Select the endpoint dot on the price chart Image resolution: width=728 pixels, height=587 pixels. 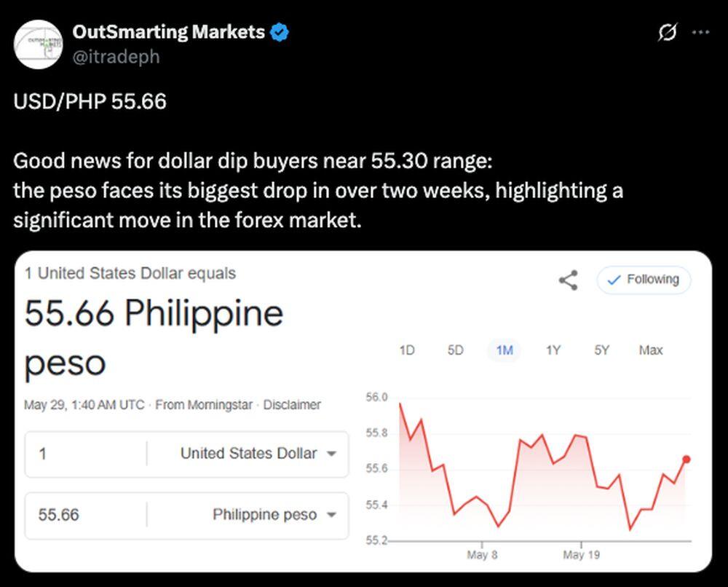(687, 460)
